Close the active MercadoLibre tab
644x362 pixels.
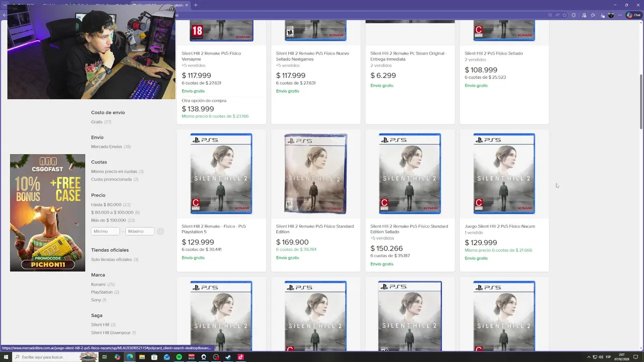pyautogui.click(x=187, y=5)
